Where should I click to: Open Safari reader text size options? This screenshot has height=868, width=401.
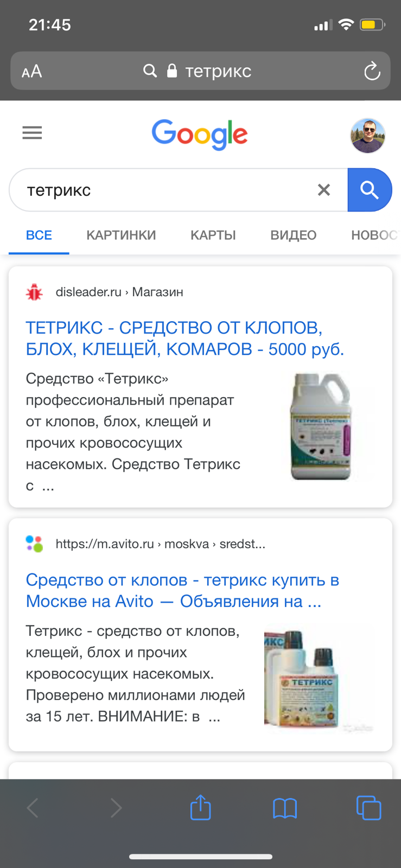click(x=31, y=71)
